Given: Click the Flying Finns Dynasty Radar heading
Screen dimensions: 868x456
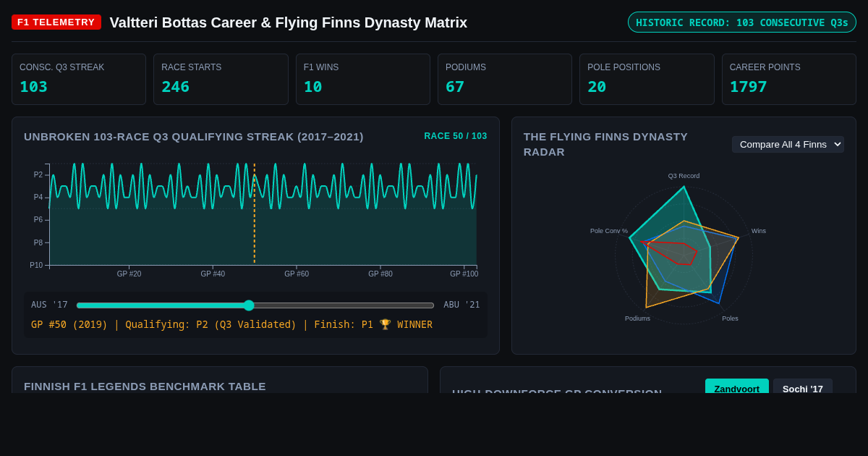Looking at the screenshot, I should tap(605, 144).
